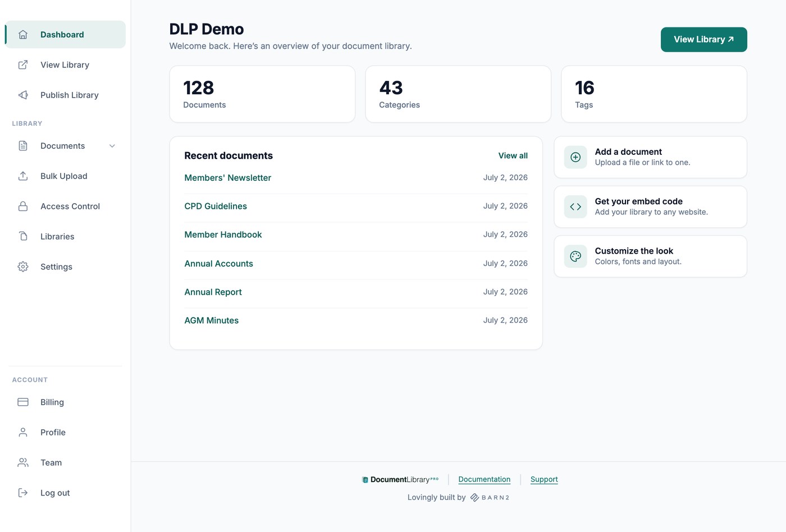Click the code brackets icon for embed code

[x=575, y=207]
